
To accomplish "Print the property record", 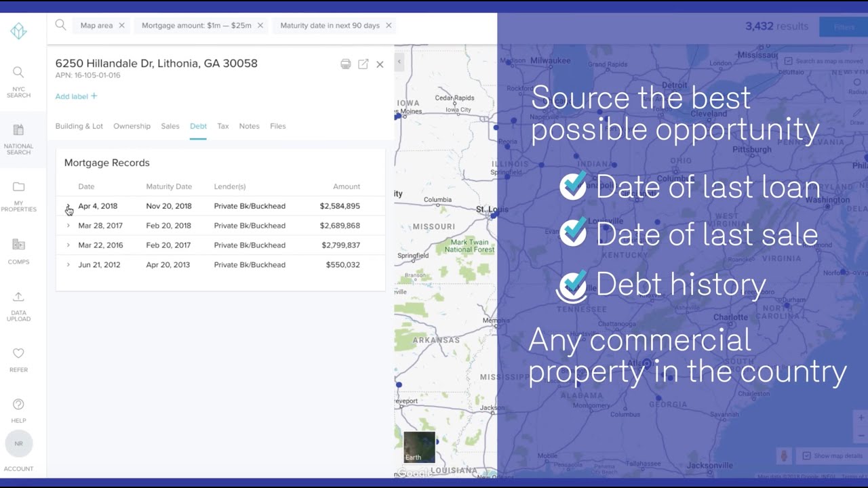I will pos(346,64).
